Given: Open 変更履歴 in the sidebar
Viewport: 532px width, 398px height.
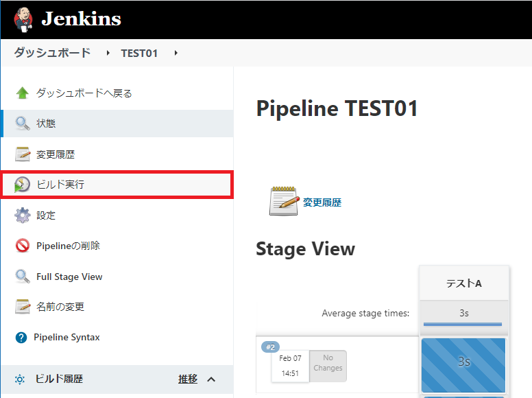Looking at the screenshot, I should click(56, 154).
